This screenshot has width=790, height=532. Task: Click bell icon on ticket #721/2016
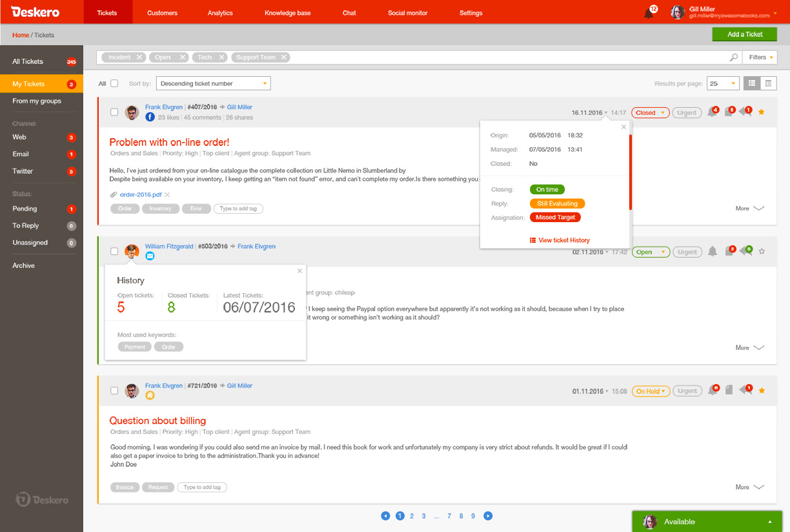tap(713, 391)
